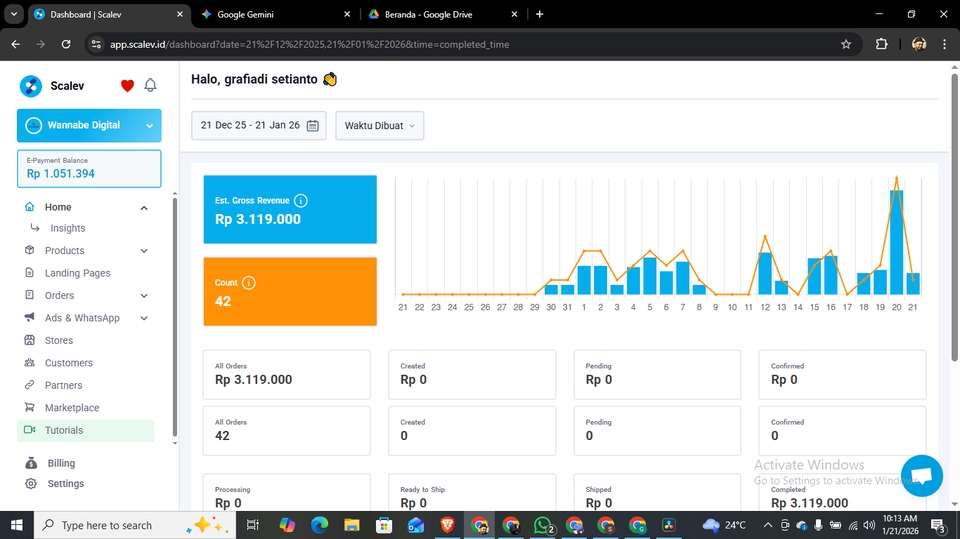Open notifications bell icon
The width and height of the screenshot is (960, 539).
click(x=150, y=85)
